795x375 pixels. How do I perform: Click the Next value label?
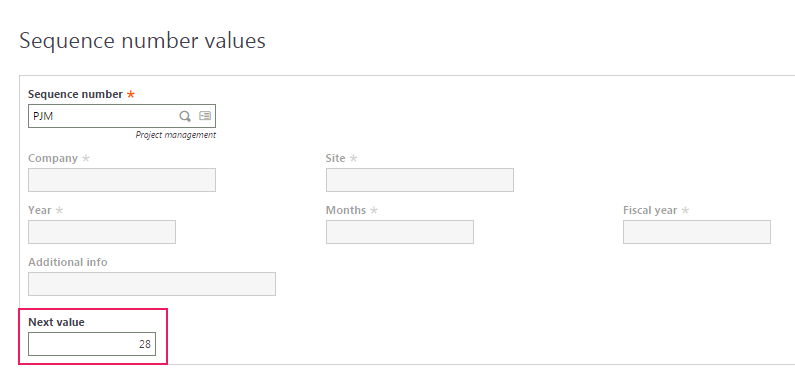pos(56,322)
